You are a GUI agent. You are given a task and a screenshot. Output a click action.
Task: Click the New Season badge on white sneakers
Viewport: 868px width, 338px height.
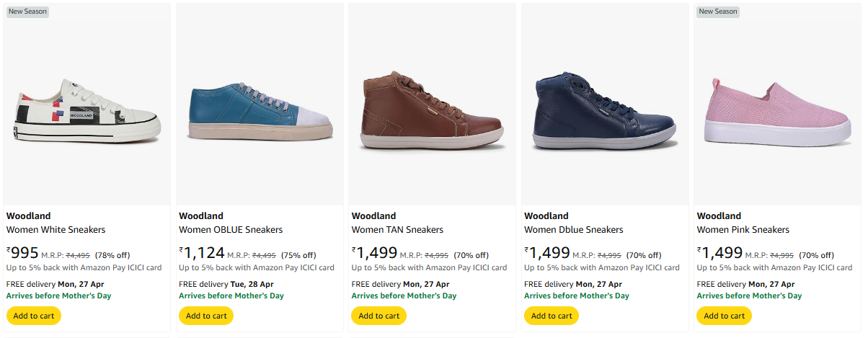tap(26, 12)
